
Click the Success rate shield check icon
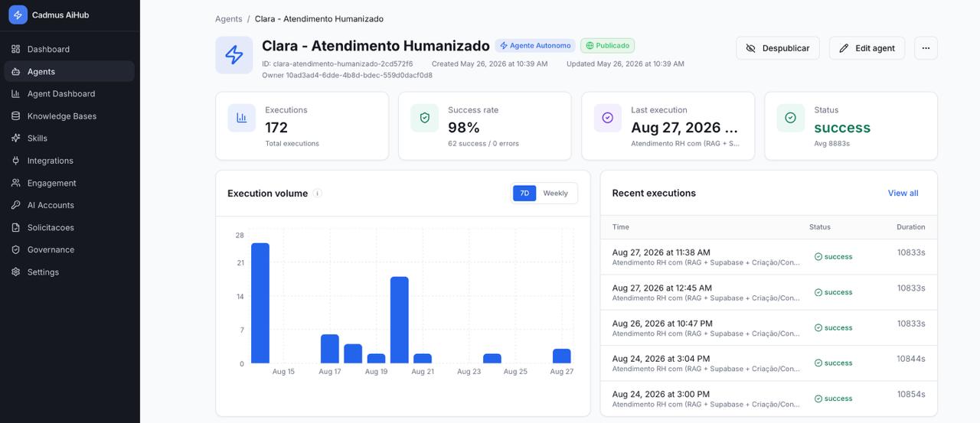pyautogui.click(x=425, y=118)
